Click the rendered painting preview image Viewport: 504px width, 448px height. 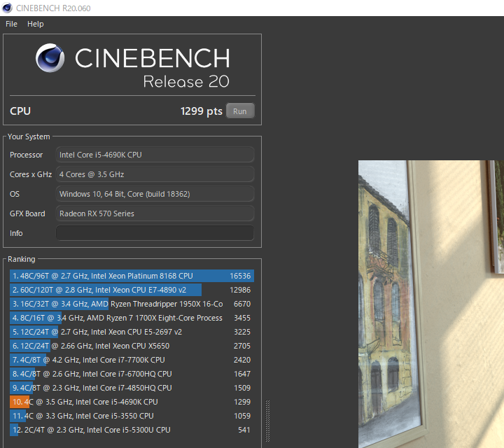[x=431, y=304]
